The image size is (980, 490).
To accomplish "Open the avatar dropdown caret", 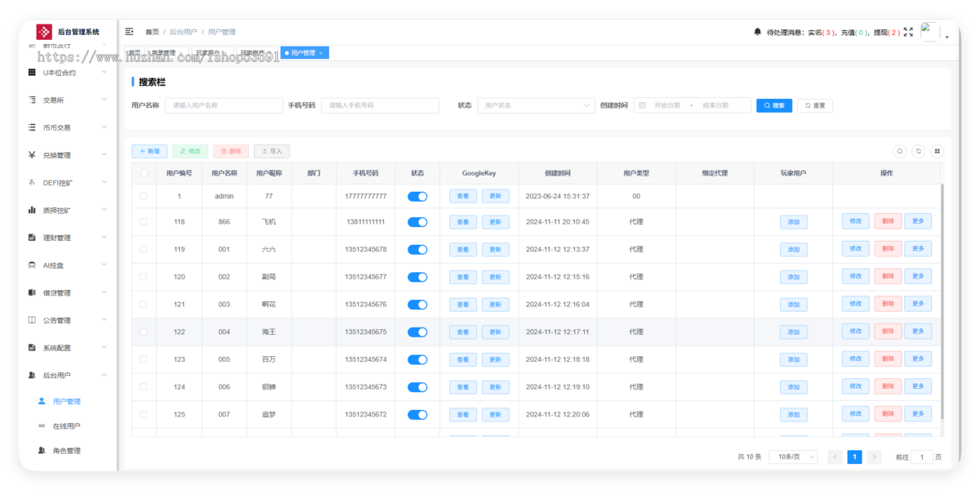I will coord(947,37).
